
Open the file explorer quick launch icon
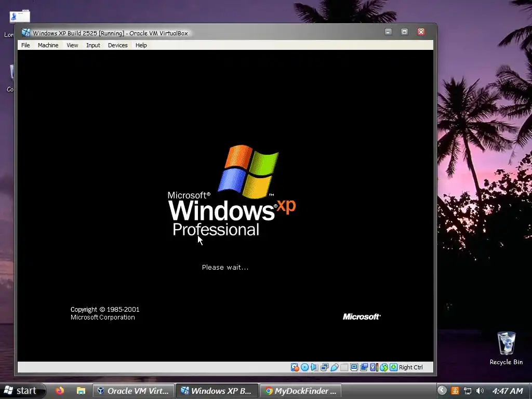click(x=81, y=391)
